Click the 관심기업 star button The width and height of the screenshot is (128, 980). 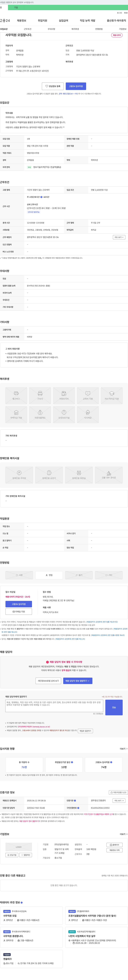coord(12,855)
